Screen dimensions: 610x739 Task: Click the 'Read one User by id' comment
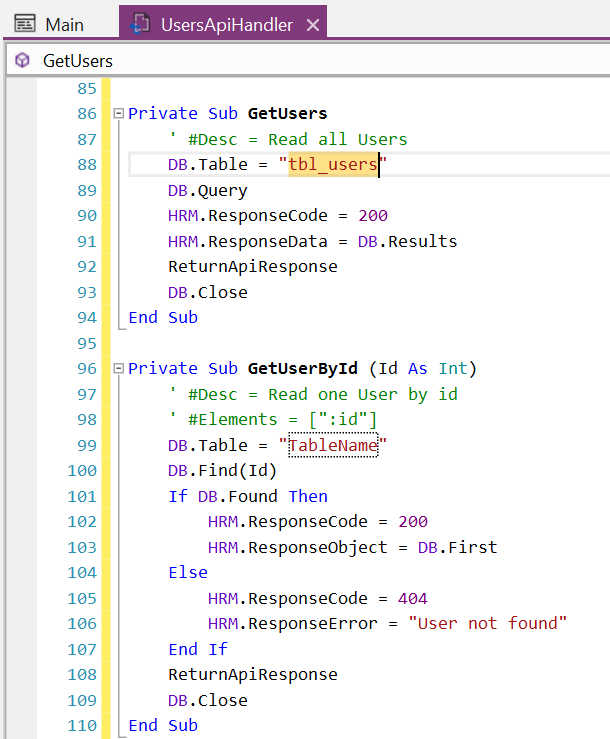(363, 394)
